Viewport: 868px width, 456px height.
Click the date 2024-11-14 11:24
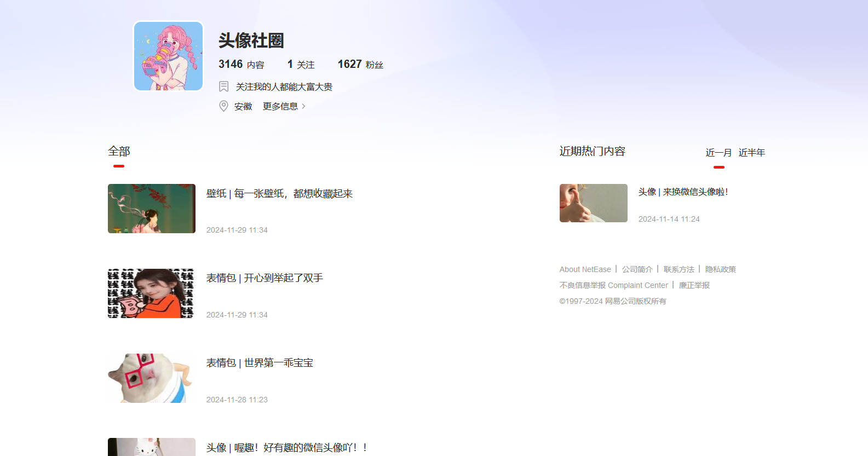pyautogui.click(x=669, y=219)
